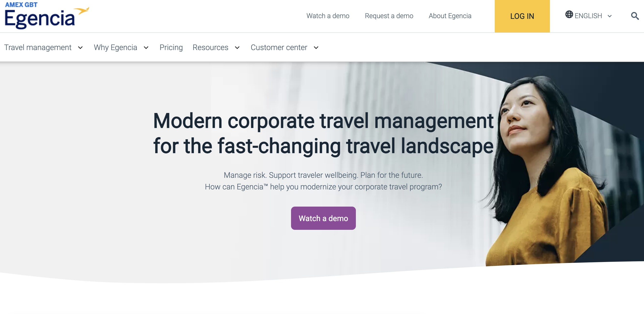Expand the Why Egencia chevron arrow
Screen dimensions: 644x314
coord(146,47)
